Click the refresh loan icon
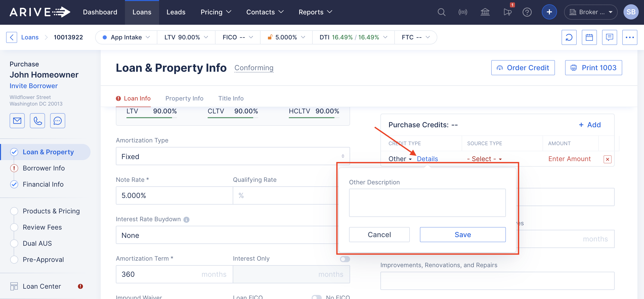This screenshot has height=299, width=644. [x=569, y=37]
